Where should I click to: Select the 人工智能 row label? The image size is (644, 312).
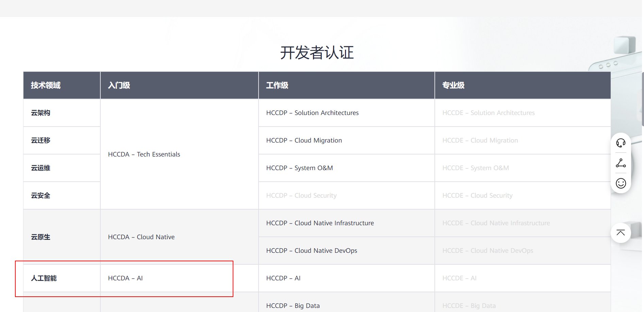(44, 278)
